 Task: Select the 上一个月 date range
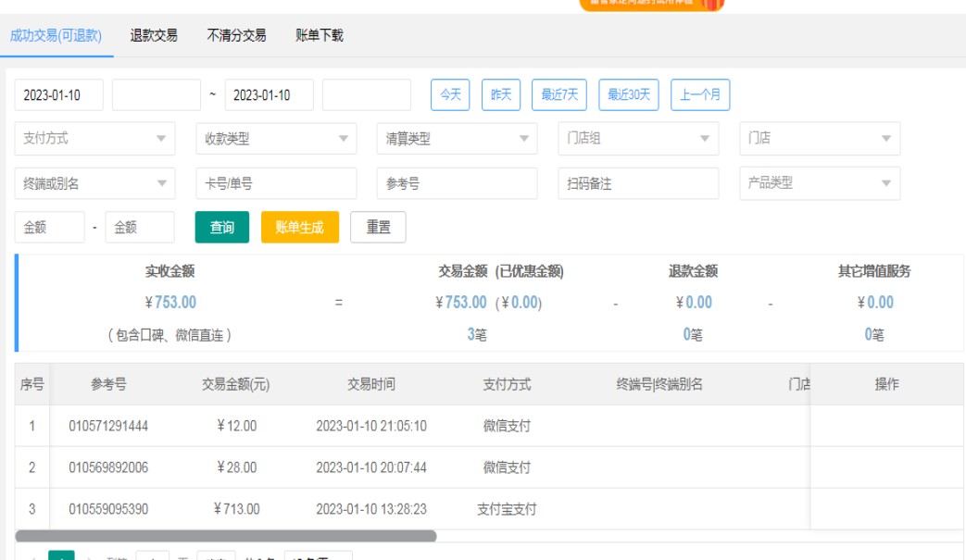click(700, 94)
